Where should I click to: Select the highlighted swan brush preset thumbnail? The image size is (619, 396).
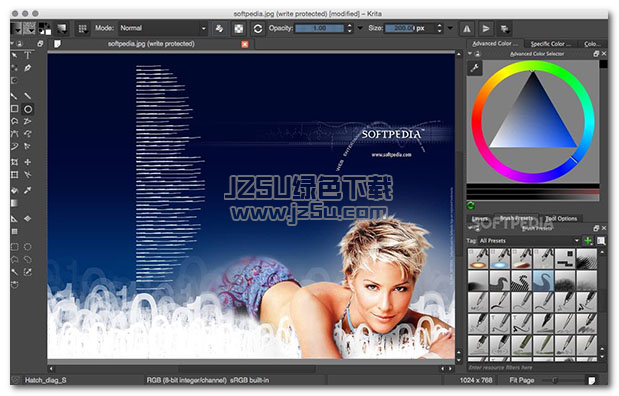pyautogui.click(x=543, y=280)
